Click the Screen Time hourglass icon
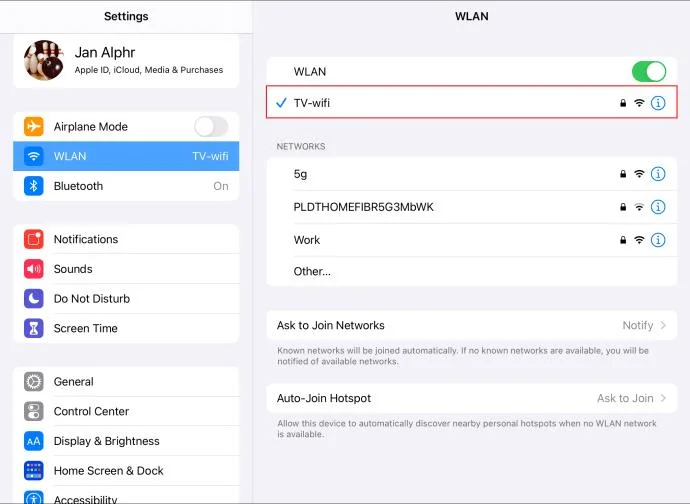The image size is (690, 504). (x=34, y=328)
